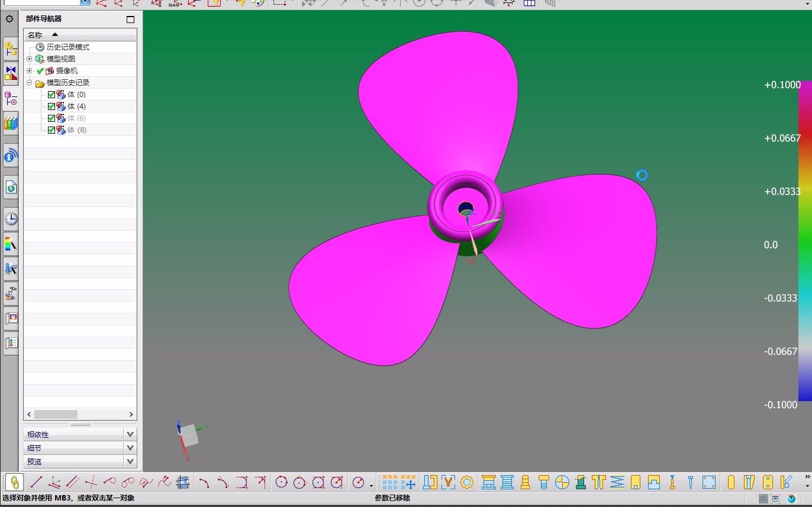Collapse the 模型历史记录 folder node
Screen dimensions: 812x507
[29, 83]
